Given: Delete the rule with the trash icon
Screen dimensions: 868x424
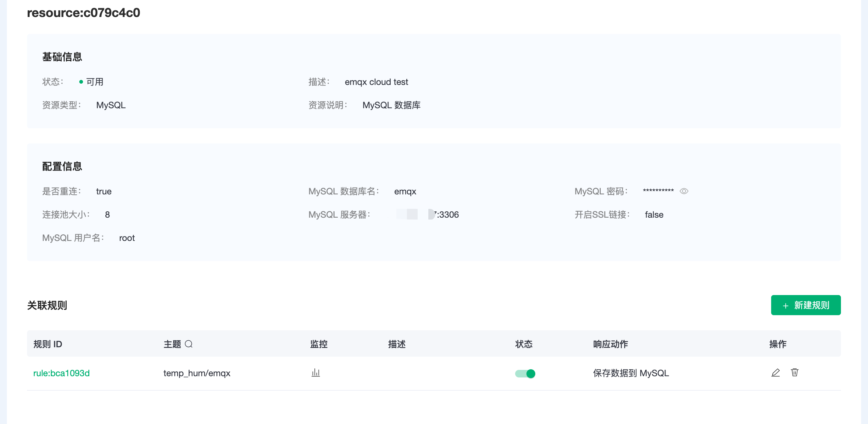Looking at the screenshot, I should click(x=794, y=372).
